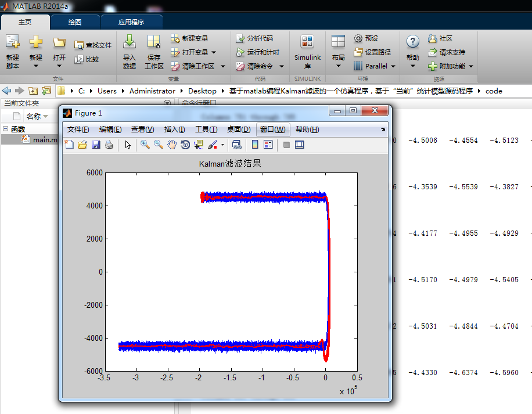Screen dimensions: 532x414
Task: Print the figure using the printer icon
Action: pos(109,145)
